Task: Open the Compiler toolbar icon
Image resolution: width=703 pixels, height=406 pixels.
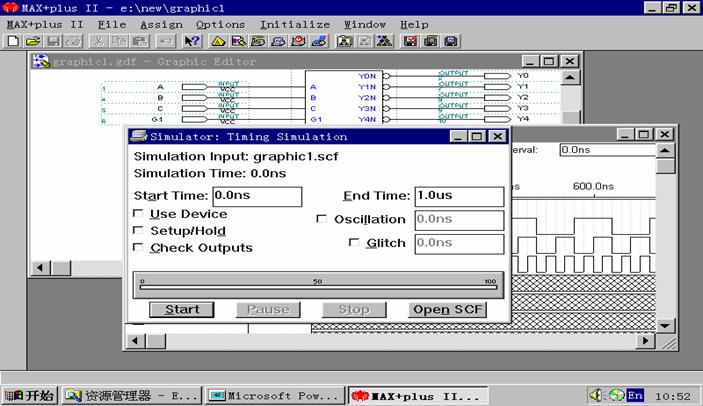Action: (259, 41)
